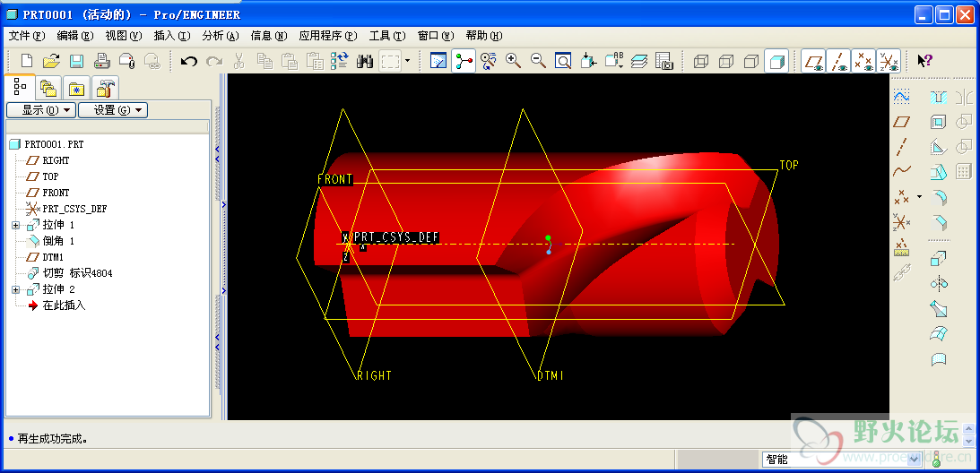Image resolution: width=980 pixels, height=473 pixels.
Task: Open an existing file via folder icon
Action: (x=51, y=61)
